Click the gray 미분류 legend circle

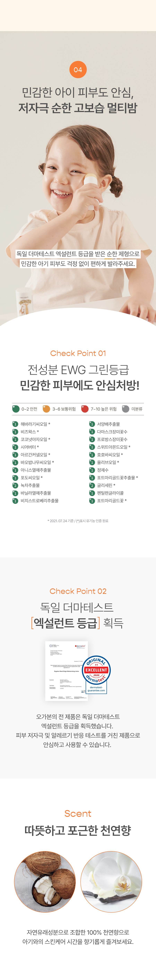(x=125, y=409)
